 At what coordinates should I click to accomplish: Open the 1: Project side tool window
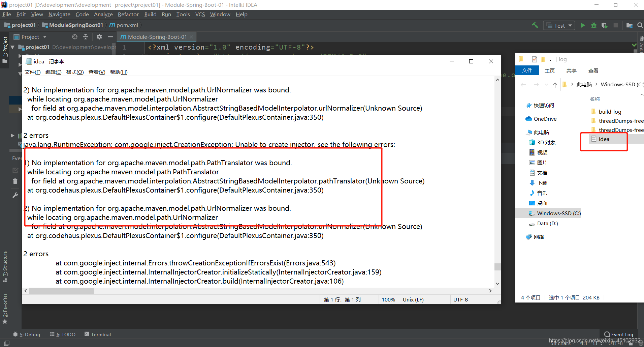5,50
